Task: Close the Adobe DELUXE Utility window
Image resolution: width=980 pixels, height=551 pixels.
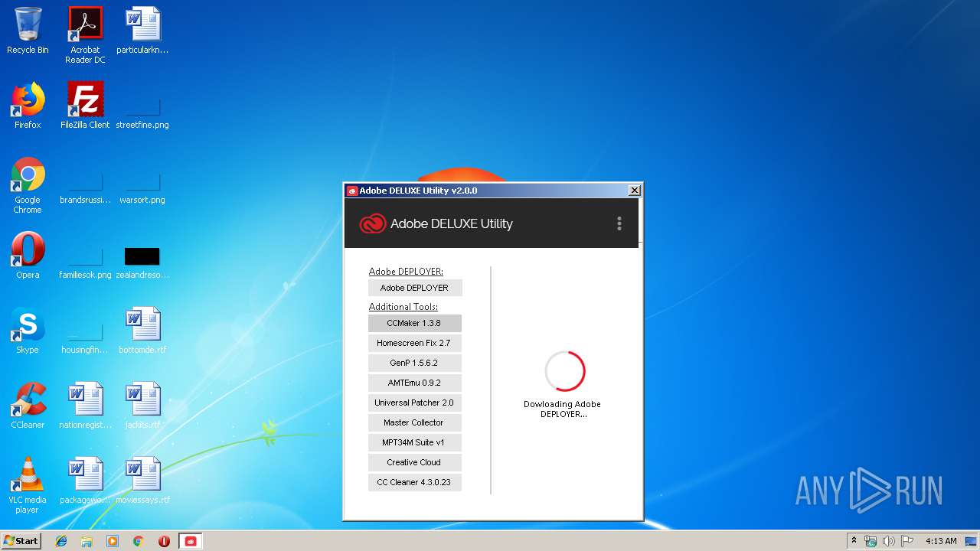Action: 634,190
